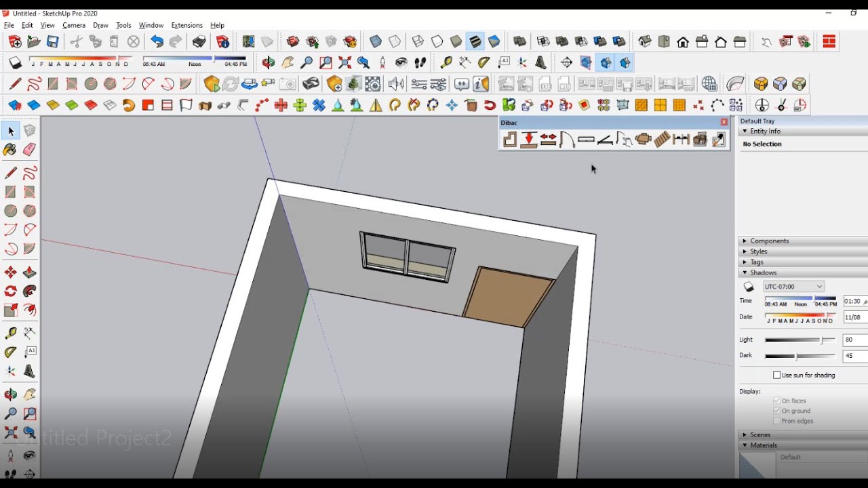Toggle shadows icon beside the month slider in toolbar

tap(16, 63)
